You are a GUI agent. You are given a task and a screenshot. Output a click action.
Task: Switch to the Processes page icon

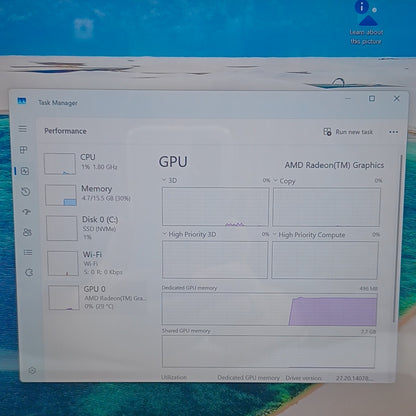coord(23,150)
